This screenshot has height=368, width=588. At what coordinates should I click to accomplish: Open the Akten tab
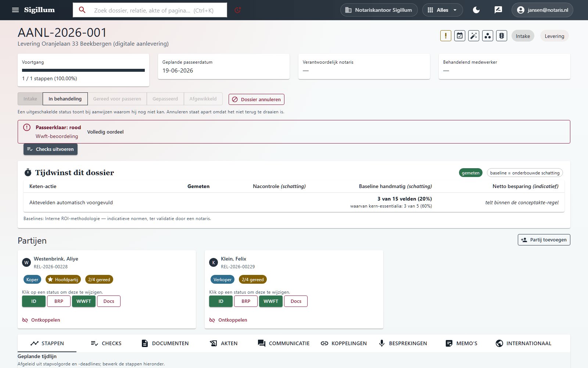click(223, 343)
